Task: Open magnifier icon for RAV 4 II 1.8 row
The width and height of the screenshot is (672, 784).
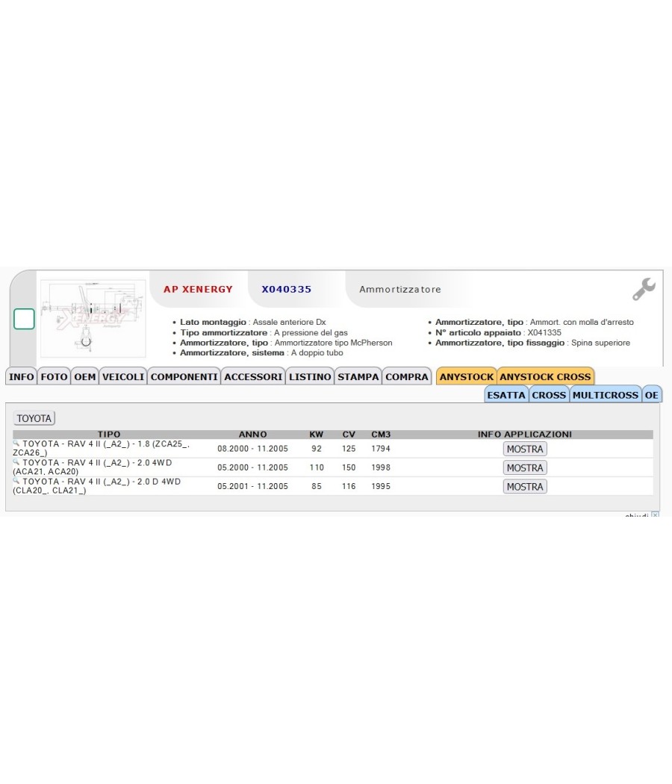Action: coord(16,443)
